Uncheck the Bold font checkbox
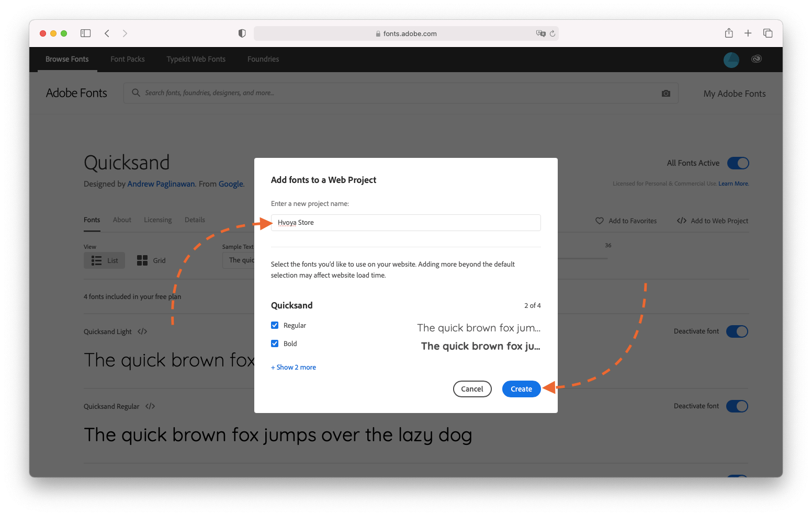812x516 pixels. click(x=275, y=343)
